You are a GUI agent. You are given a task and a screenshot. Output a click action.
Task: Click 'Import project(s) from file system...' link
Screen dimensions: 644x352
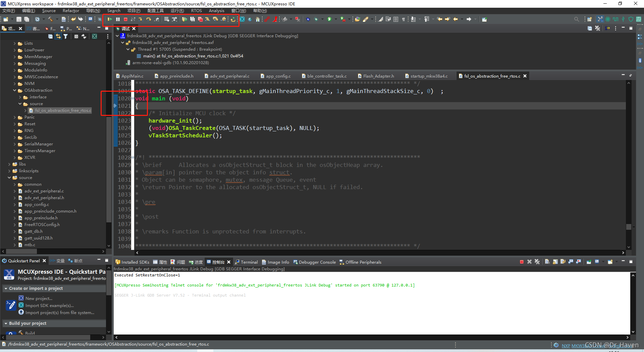coord(60,312)
